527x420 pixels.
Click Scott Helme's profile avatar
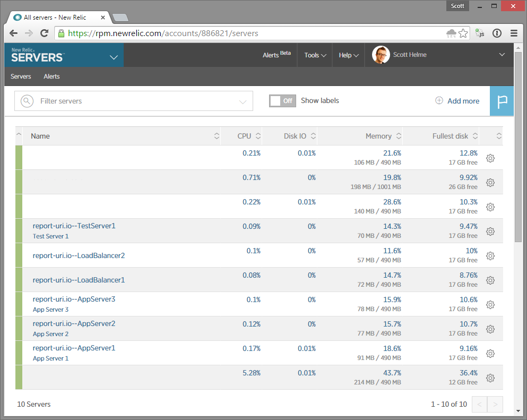click(381, 55)
